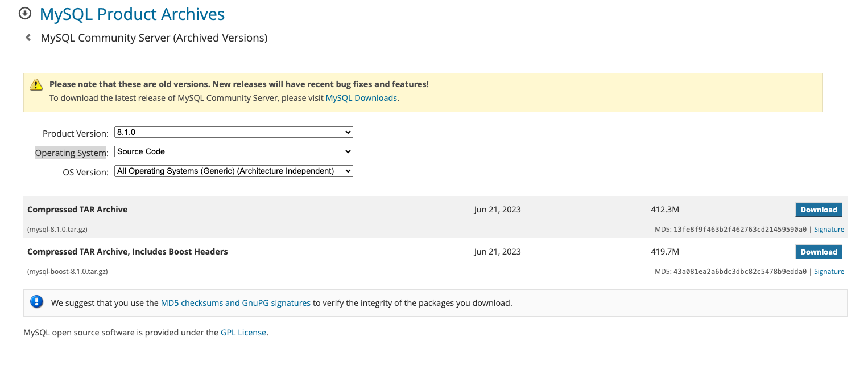Open the Product Version dropdown showing 8.1.0

point(234,132)
